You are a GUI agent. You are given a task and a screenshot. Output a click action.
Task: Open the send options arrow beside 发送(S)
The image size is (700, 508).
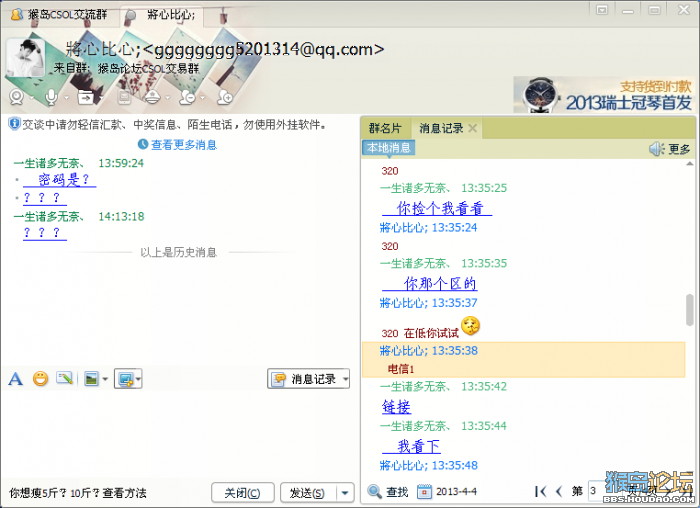[345, 493]
